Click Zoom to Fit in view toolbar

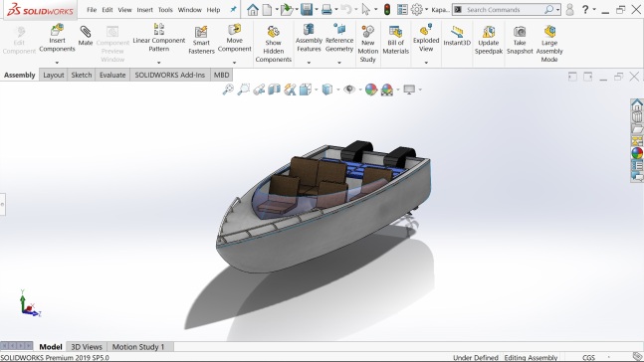228,90
